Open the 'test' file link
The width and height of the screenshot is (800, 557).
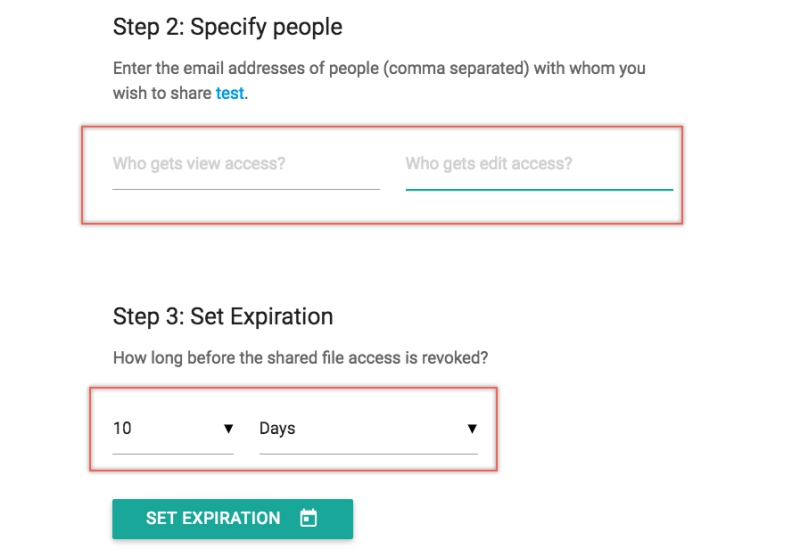click(x=230, y=93)
